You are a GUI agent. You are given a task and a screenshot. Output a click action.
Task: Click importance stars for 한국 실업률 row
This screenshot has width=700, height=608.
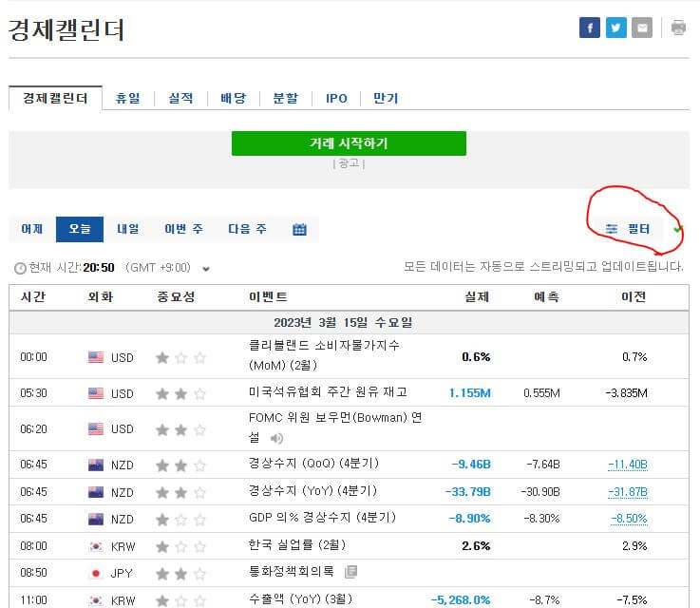pyautogui.click(x=180, y=547)
